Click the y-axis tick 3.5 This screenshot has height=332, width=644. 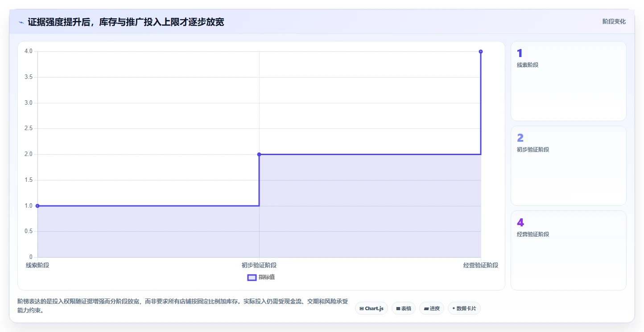29,77
